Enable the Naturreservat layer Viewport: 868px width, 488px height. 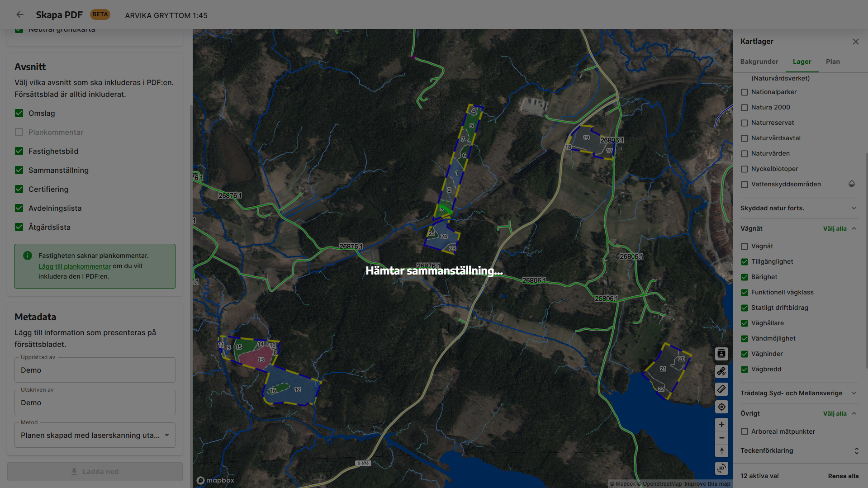point(745,123)
